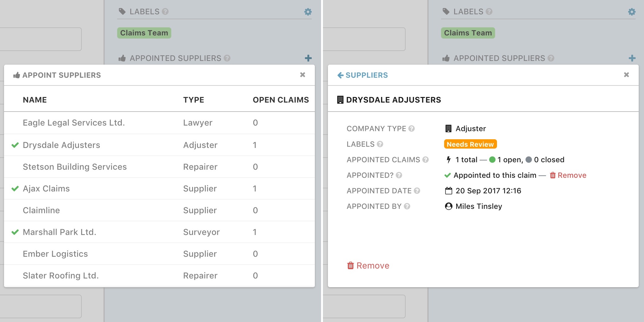Unappoint Ajax Claims by clicking its checkmark
The height and width of the screenshot is (322, 644).
point(15,188)
